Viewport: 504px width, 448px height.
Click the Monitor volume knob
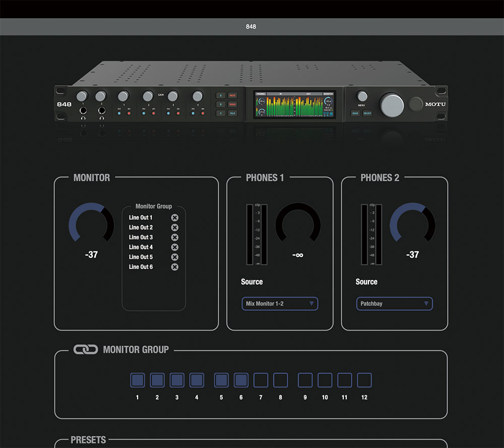(x=91, y=223)
